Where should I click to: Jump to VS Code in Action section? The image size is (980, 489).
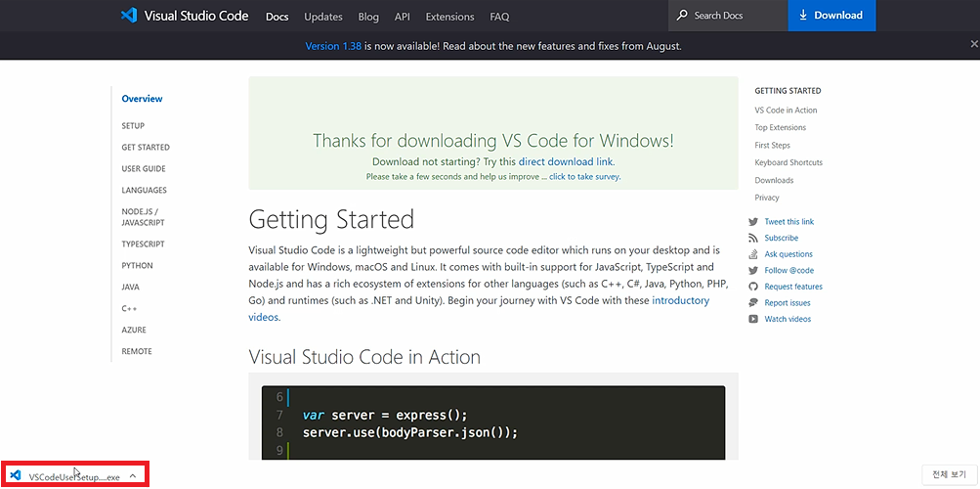coord(786,111)
